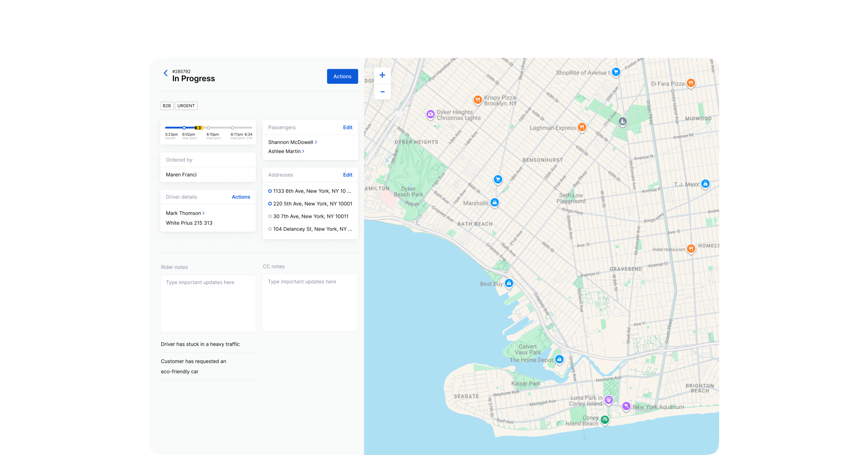Click the taxi marker on trip progress bar
This screenshot has width=868, height=455.
click(198, 127)
